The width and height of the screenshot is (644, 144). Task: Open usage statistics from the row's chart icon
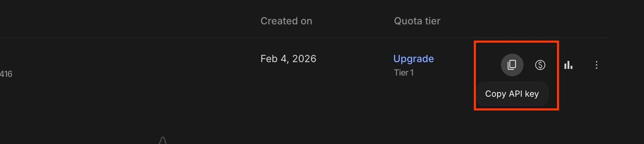[x=568, y=65]
